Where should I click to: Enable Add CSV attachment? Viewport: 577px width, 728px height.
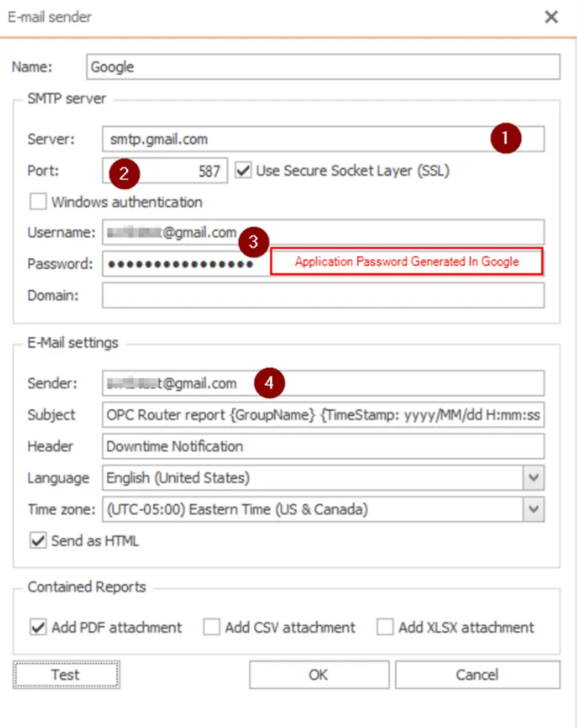point(212,627)
